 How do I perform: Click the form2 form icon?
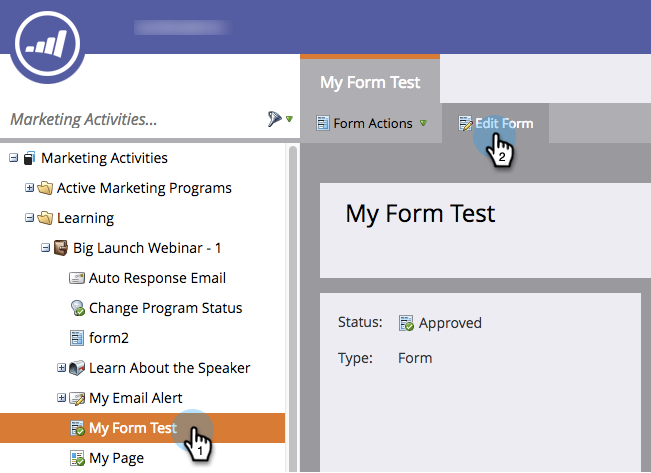[77, 338]
